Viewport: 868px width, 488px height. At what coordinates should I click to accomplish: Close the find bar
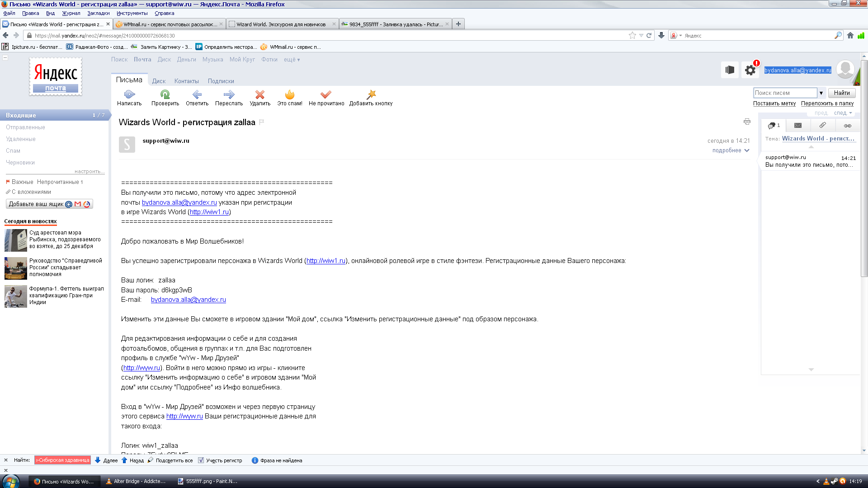pos(6,460)
